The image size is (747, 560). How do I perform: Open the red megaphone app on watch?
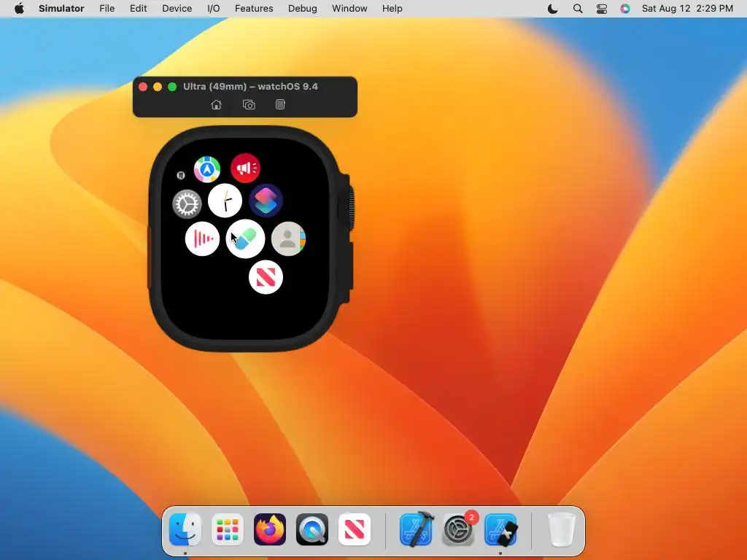pyautogui.click(x=245, y=168)
